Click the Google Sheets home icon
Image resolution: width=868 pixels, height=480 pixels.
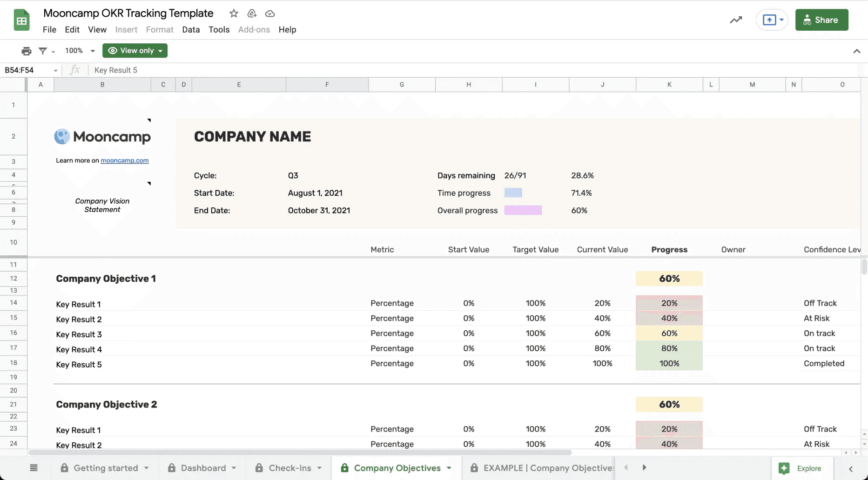pyautogui.click(x=21, y=20)
